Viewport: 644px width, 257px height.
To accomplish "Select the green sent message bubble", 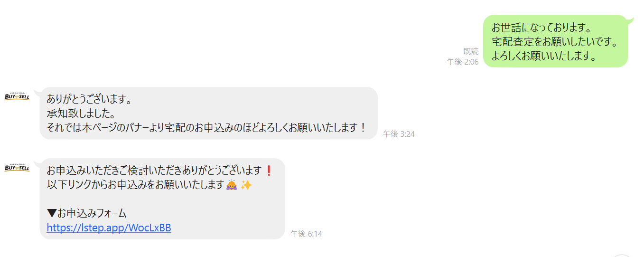I will pos(555,41).
